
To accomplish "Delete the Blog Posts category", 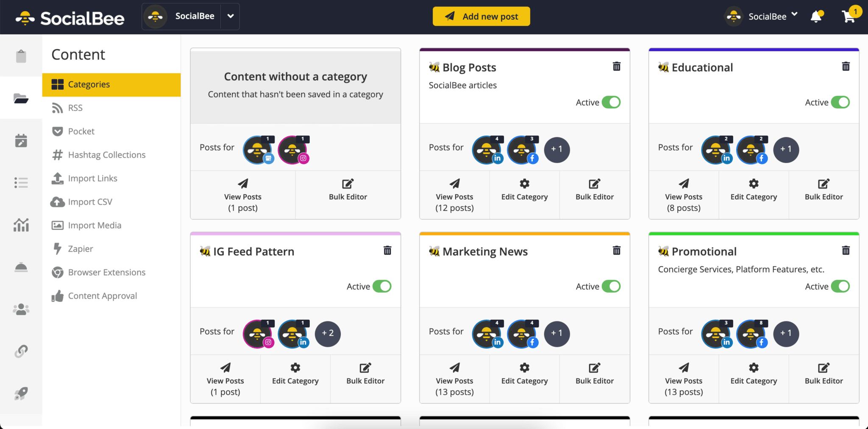I will (617, 66).
